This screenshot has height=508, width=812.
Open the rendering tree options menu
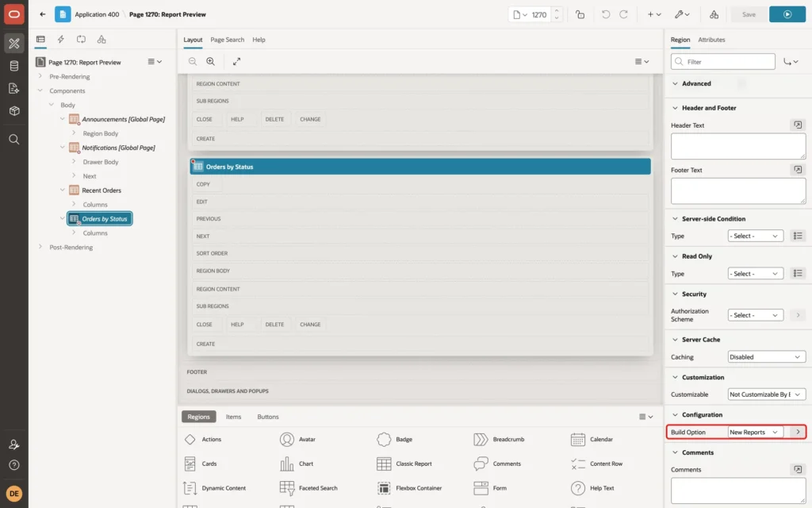coord(155,61)
